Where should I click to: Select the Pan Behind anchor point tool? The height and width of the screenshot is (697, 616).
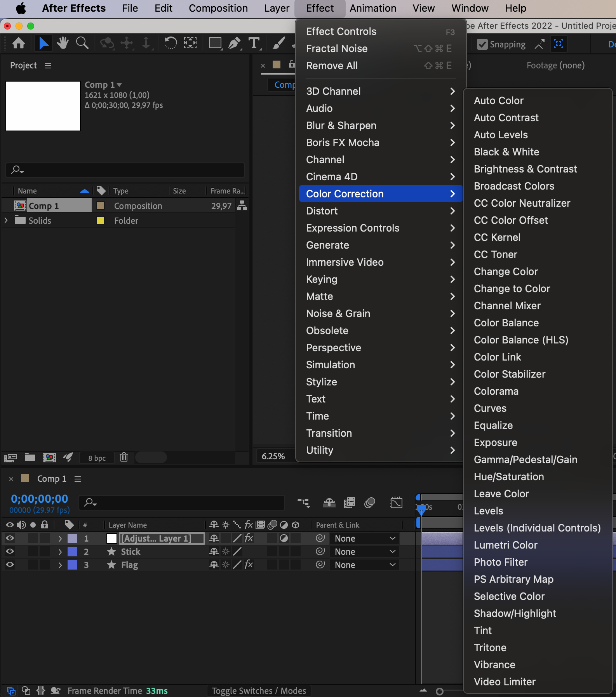pyautogui.click(x=190, y=43)
